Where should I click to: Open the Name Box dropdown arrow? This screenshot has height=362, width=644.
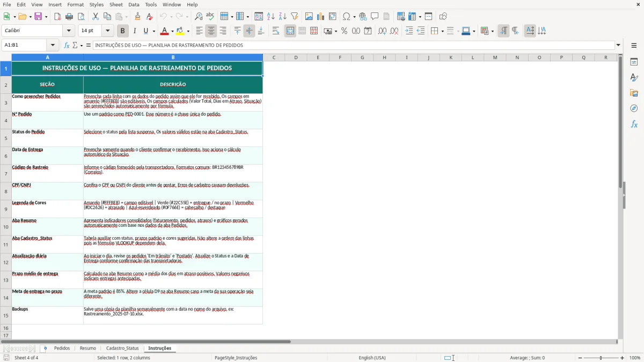[53, 45]
